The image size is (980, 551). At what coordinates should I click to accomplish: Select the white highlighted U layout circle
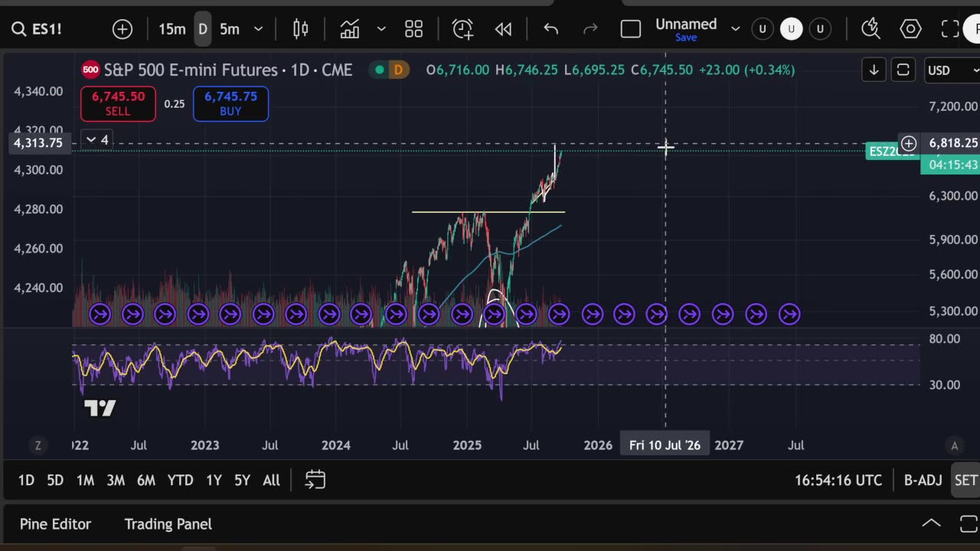click(x=791, y=29)
